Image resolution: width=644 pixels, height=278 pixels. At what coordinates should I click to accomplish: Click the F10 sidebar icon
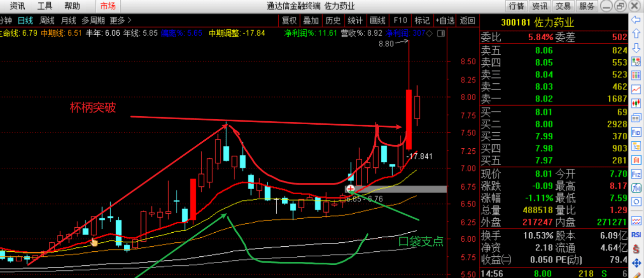click(x=636, y=132)
